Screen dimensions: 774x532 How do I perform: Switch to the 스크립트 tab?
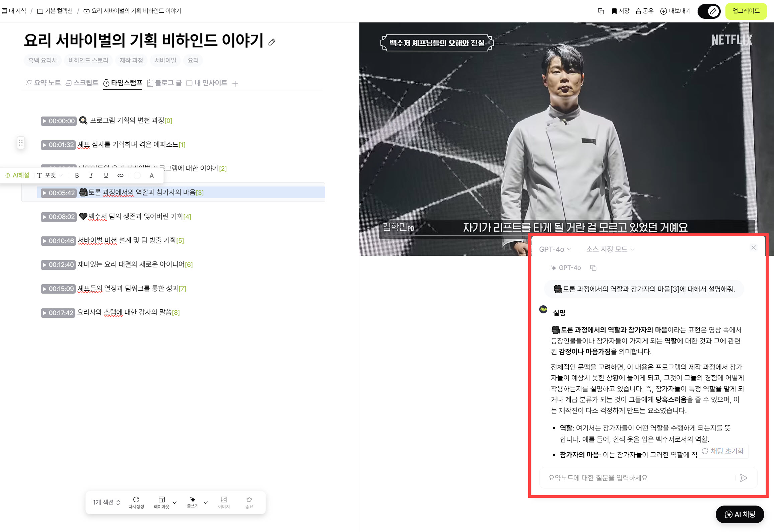tap(82, 83)
